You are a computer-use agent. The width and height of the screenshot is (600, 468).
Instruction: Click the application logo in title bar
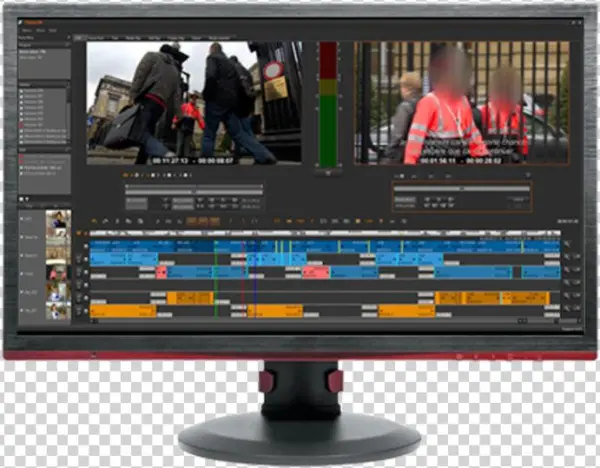pos(21,22)
